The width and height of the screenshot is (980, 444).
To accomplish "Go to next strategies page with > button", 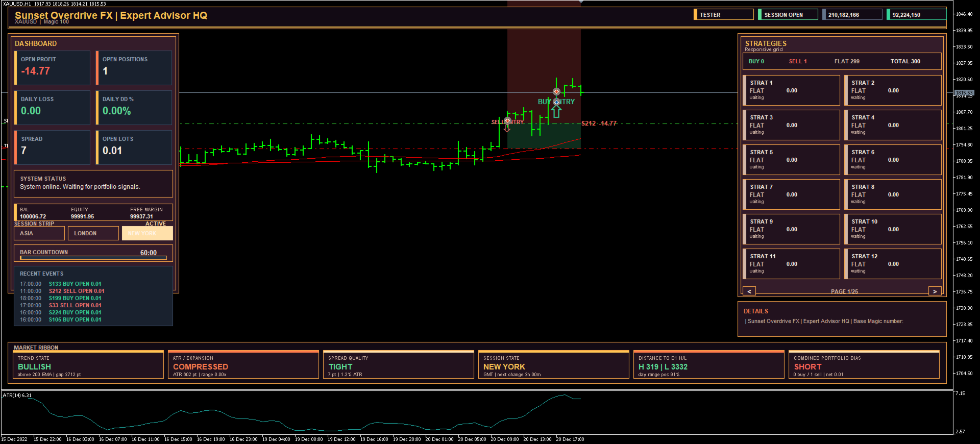I will pos(935,291).
